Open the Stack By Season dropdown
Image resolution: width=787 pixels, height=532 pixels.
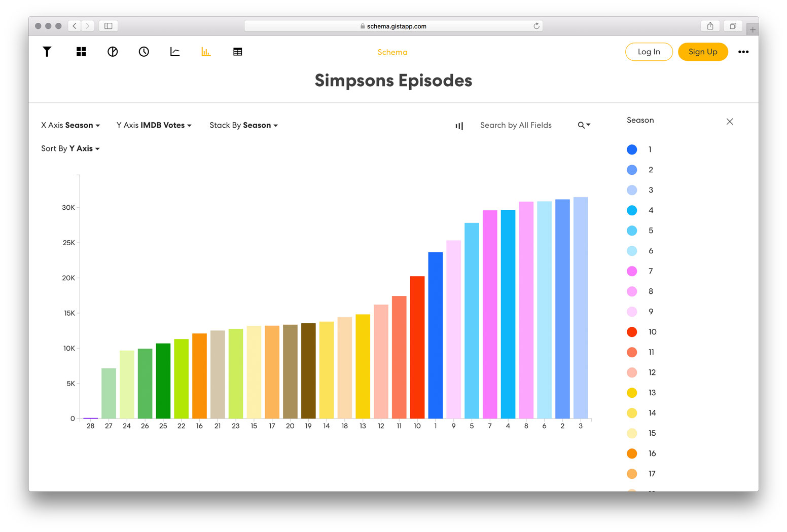click(244, 125)
